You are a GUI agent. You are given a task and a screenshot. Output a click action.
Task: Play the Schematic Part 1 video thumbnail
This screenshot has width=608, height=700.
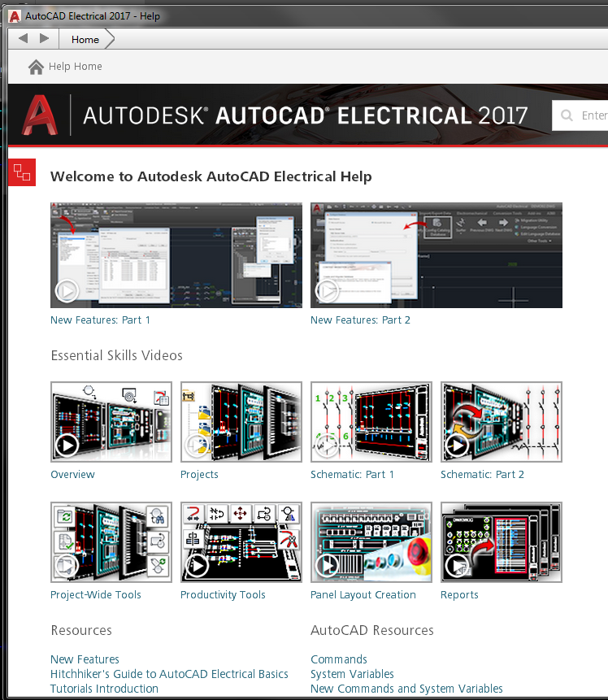(x=371, y=422)
